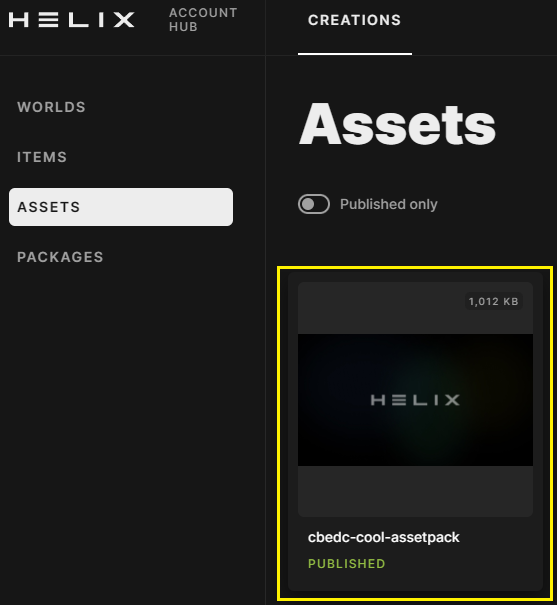
Task: Select the ASSETS sidebar entry
Action: [121, 207]
